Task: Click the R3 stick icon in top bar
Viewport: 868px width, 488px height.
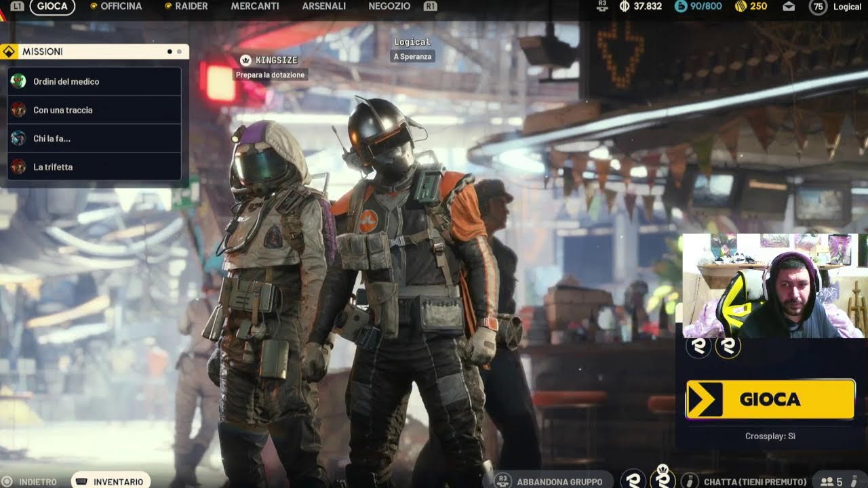Action: click(602, 6)
